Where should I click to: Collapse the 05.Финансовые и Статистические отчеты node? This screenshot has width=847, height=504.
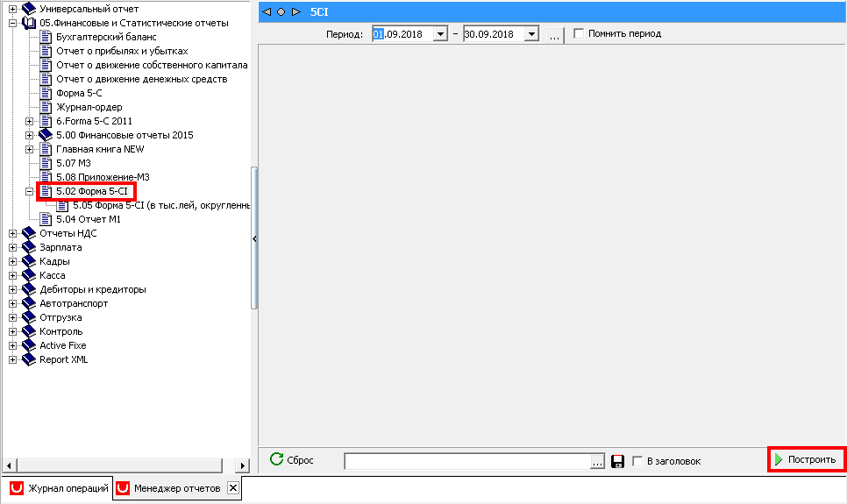tap(12, 23)
